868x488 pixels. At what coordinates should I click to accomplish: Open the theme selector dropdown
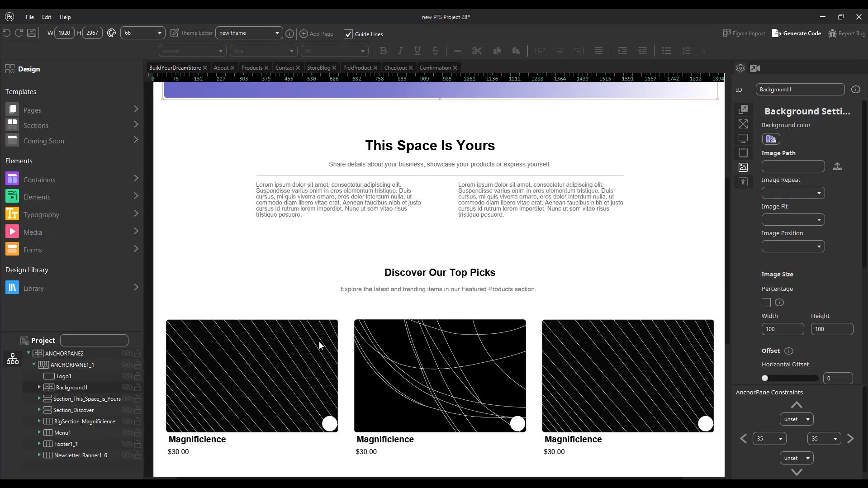pos(248,33)
